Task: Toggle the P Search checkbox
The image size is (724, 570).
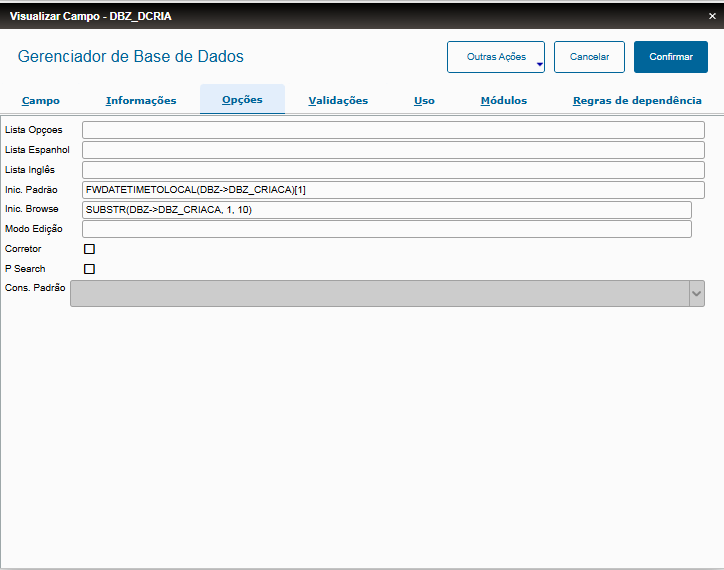Action: tap(90, 269)
